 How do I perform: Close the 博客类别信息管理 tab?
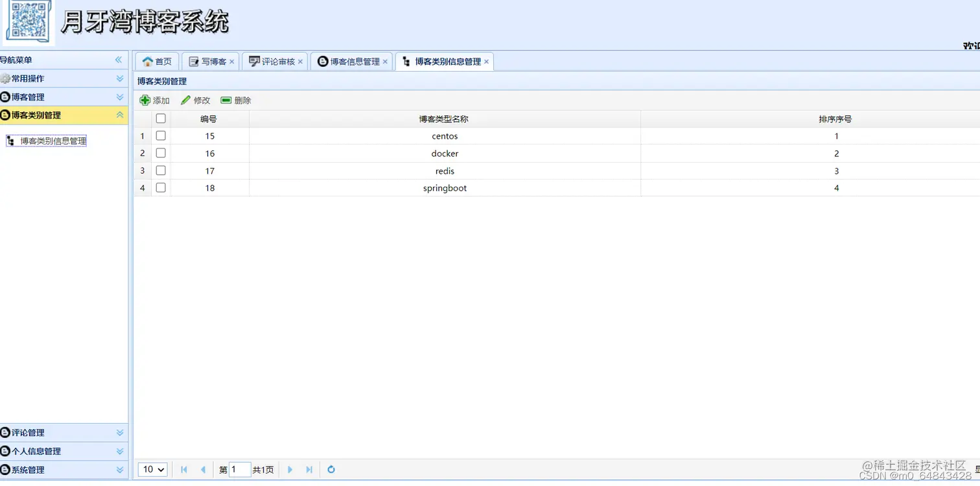pos(486,62)
